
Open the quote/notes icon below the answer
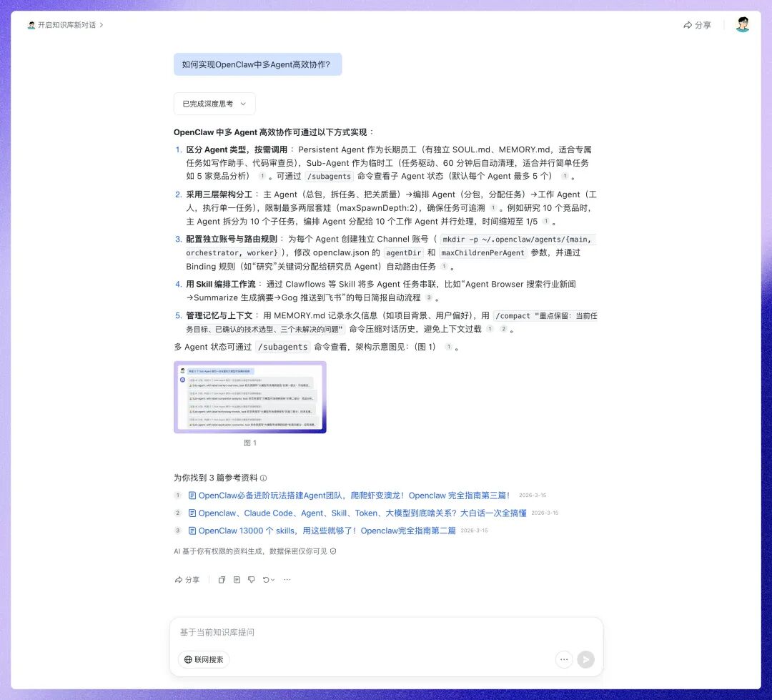pyautogui.click(x=237, y=580)
